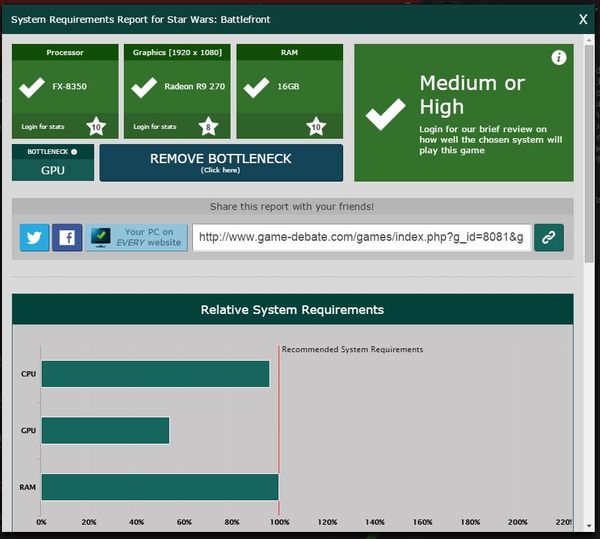
Task: Click the Relative System Requirements header
Action: 292,309
